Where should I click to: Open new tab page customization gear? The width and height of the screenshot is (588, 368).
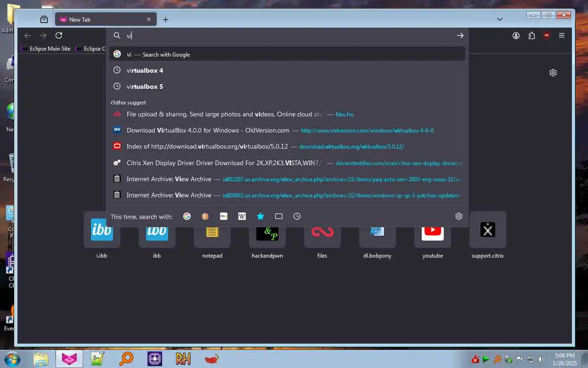[553, 73]
